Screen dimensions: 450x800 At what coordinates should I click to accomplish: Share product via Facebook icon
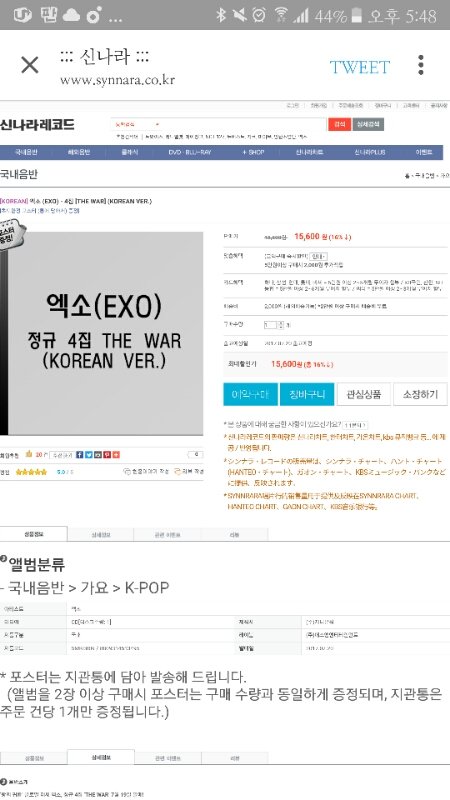(79, 454)
